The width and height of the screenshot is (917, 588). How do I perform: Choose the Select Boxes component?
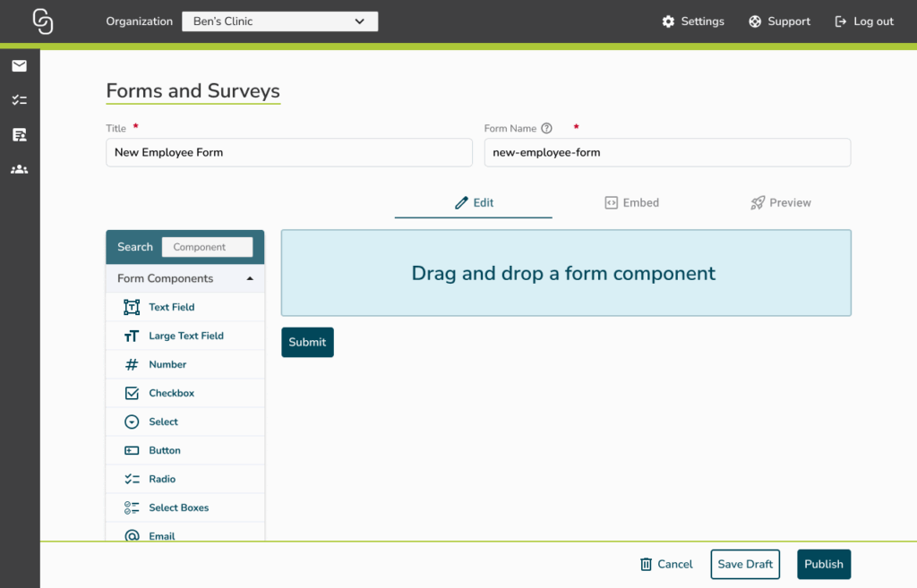coord(178,507)
